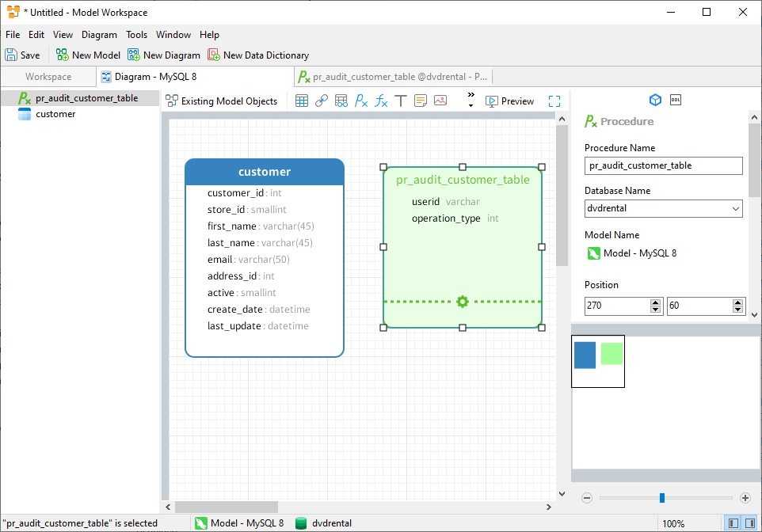762x532 pixels.
Task: Switch to the Workspace tab
Action: (48, 76)
